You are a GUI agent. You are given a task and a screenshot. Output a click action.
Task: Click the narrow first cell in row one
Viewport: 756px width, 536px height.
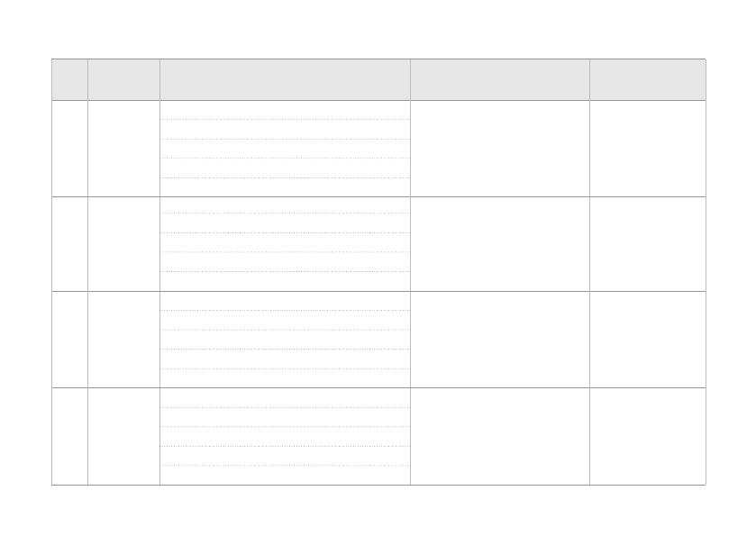tap(70, 149)
